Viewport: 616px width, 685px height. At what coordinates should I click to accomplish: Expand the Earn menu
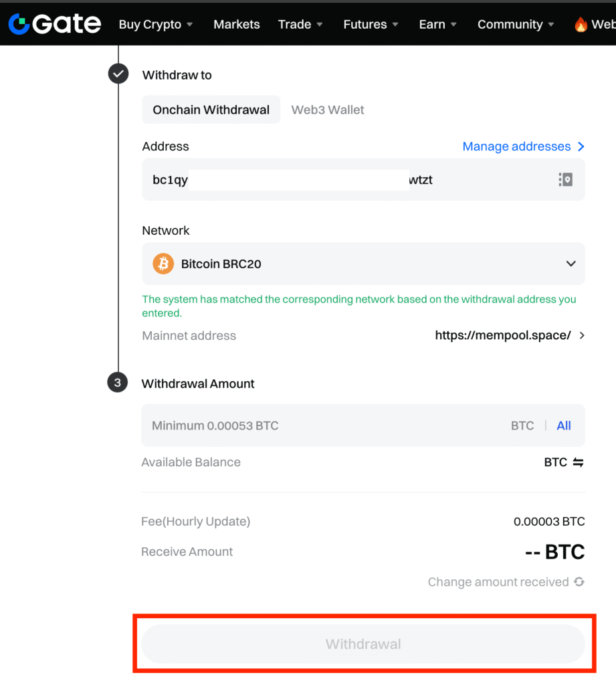pos(437,24)
